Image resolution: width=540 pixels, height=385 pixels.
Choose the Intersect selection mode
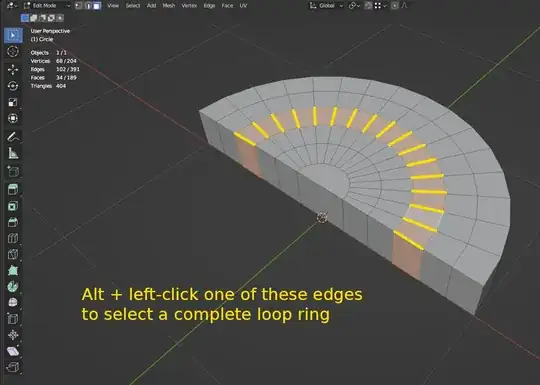coord(60,18)
